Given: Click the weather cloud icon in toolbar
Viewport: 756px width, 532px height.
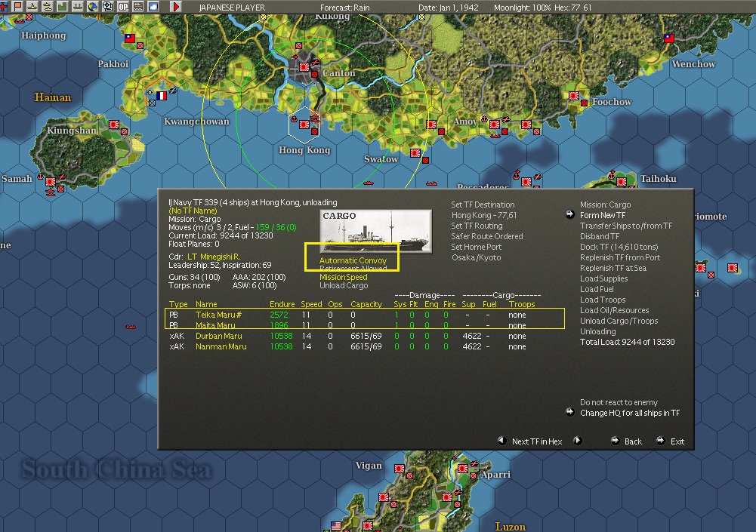Looking at the screenshot, I should point(153,7).
